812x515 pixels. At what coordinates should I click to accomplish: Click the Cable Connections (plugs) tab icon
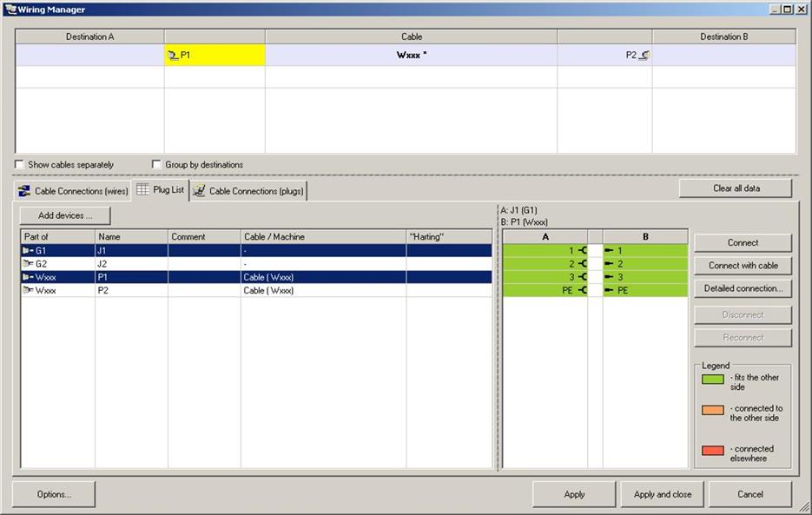[x=199, y=191]
